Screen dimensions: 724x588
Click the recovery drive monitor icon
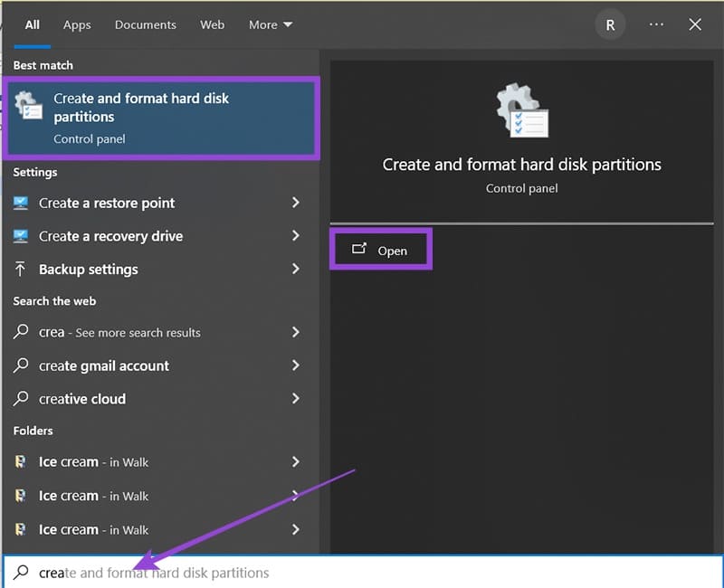20,236
